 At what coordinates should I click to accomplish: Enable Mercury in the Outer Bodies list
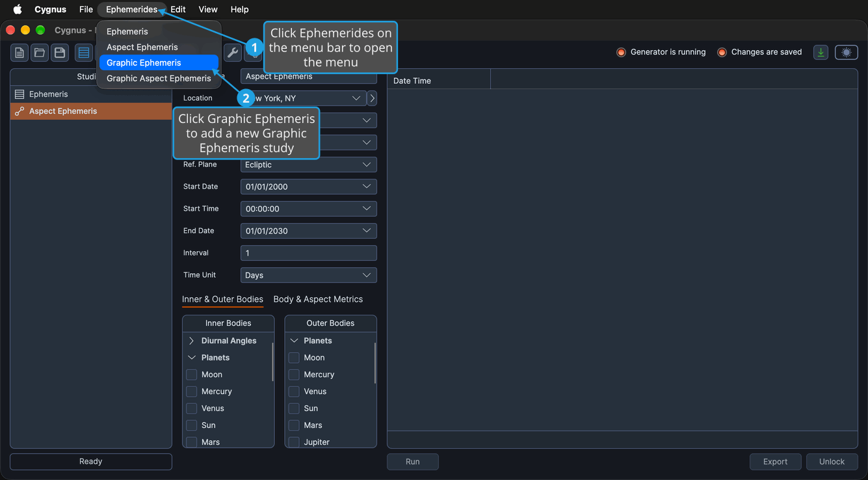point(294,375)
